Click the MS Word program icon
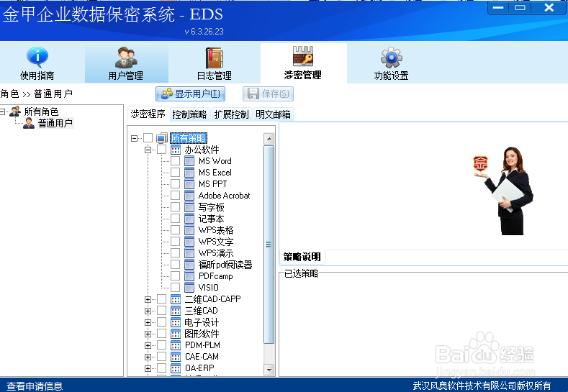Viewport: 568px width, 392px height. tap(189, 161)
